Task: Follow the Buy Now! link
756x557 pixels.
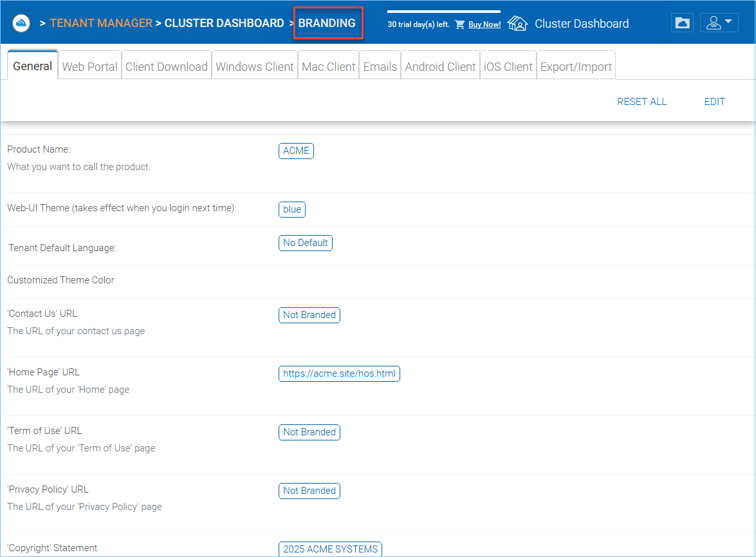Action: [x=484, y=24]
